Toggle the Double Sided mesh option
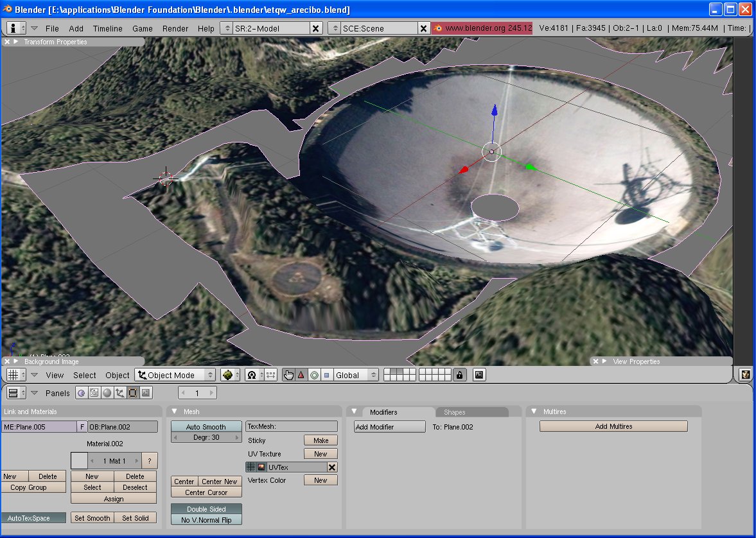The height and width of the screenshot is (538, 756). click(206, 509)
